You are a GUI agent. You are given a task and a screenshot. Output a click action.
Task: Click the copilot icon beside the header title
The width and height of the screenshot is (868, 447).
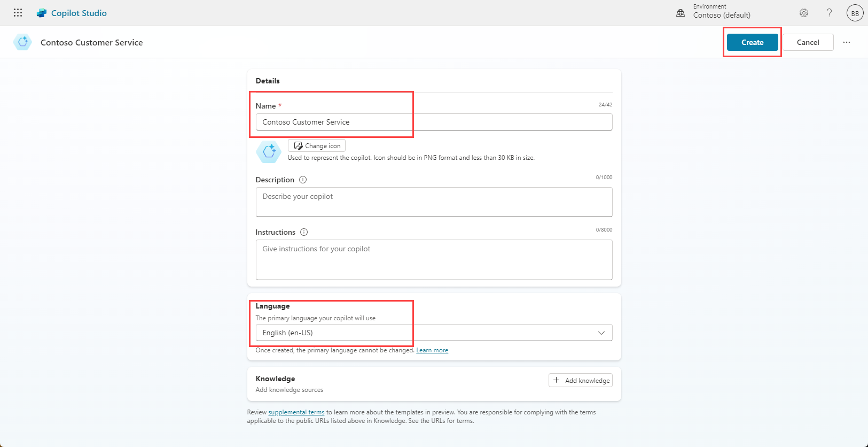click(x=22, y=42)
